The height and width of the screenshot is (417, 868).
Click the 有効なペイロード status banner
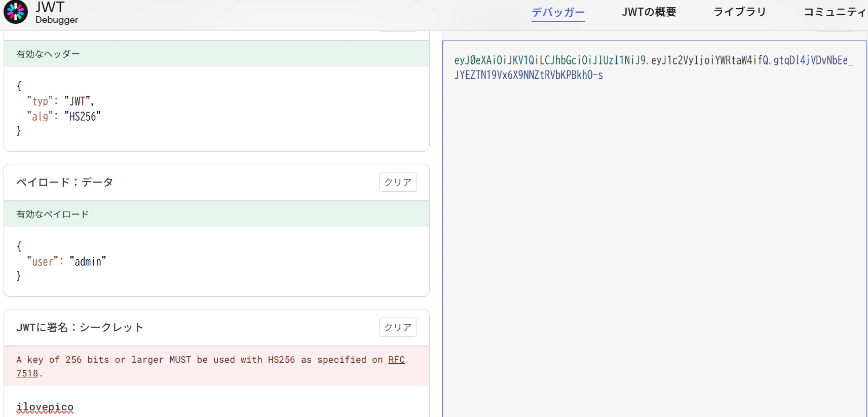(216, 214)
